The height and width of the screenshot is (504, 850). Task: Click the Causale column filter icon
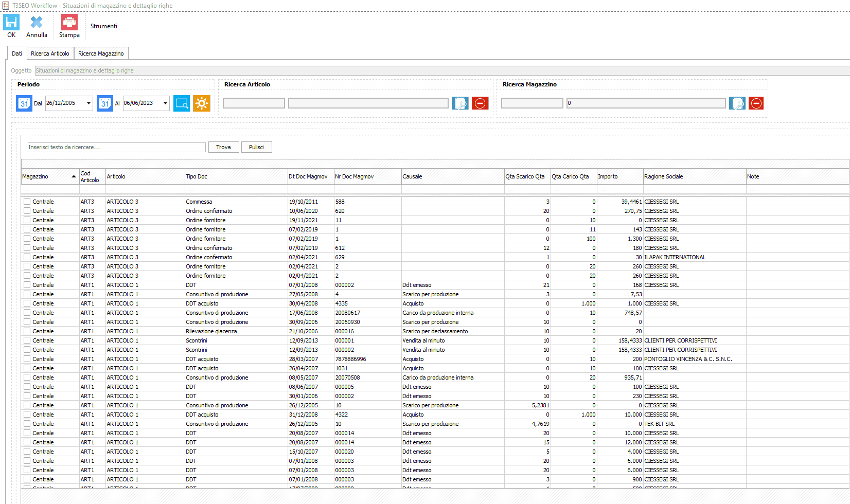coord(408,190)
